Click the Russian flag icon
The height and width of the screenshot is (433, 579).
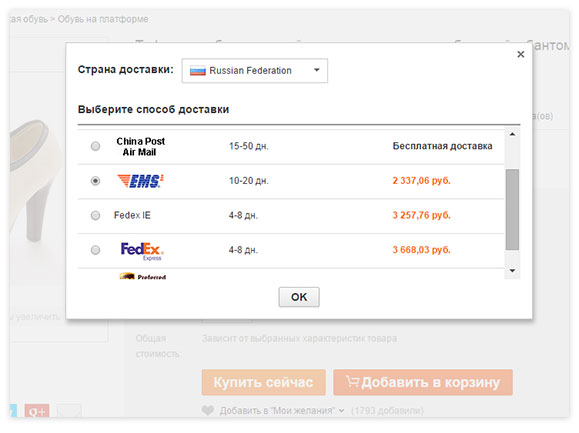point(198,71)
